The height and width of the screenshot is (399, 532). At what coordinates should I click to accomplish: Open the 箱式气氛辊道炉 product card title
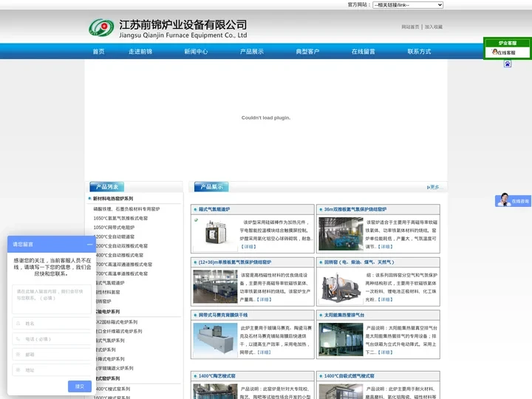tap(214, 209)
